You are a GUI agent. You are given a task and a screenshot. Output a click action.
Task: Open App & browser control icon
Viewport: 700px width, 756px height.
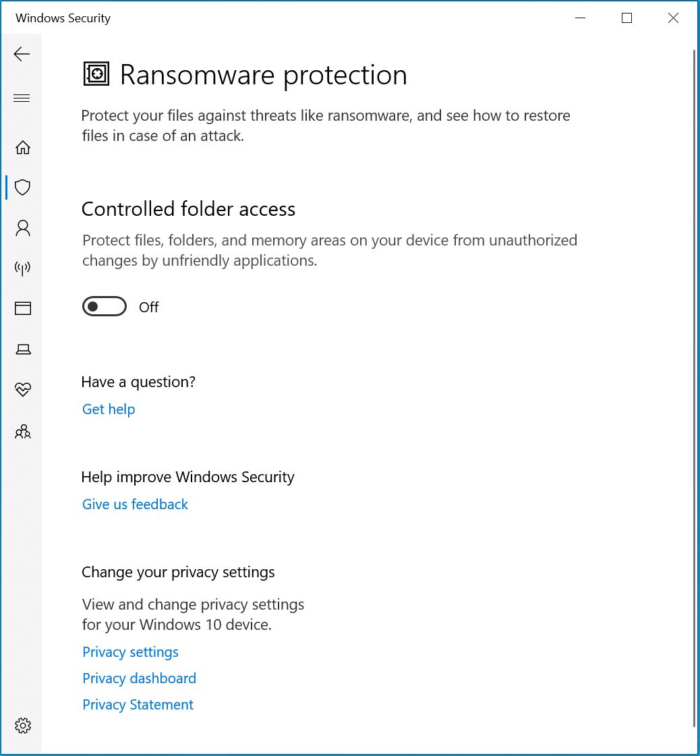tap(23, 309)
